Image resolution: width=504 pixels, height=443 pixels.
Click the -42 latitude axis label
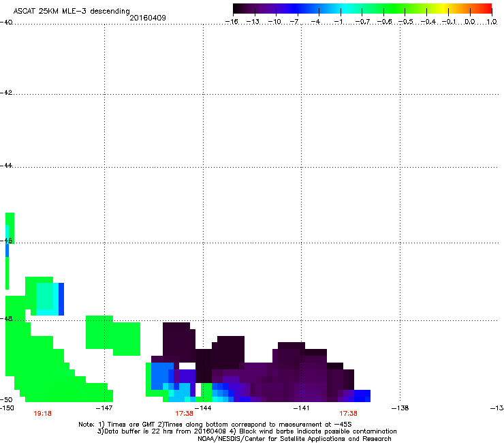6,92
